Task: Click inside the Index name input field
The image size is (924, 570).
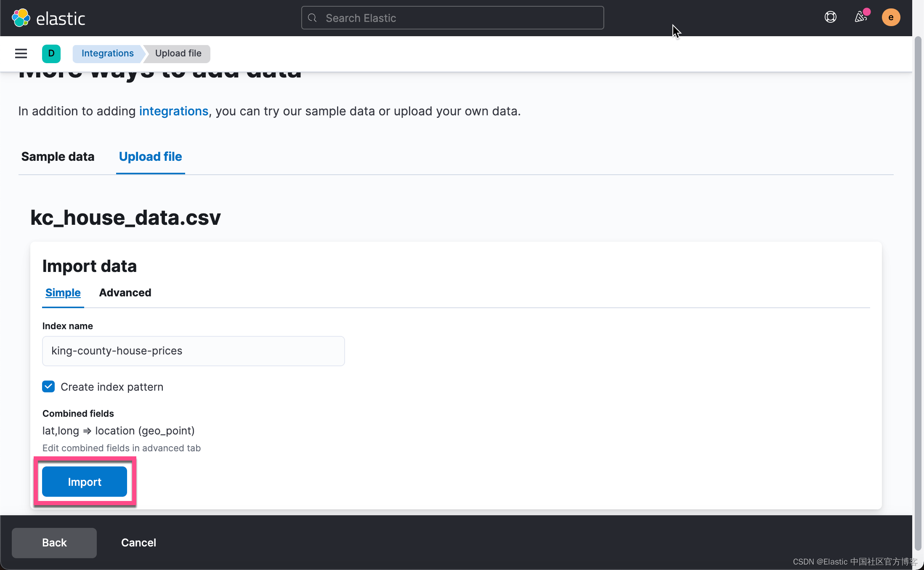Action: coord(193,351)
